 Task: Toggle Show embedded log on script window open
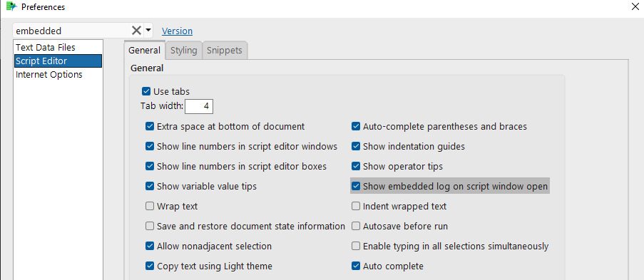(356, 187)
